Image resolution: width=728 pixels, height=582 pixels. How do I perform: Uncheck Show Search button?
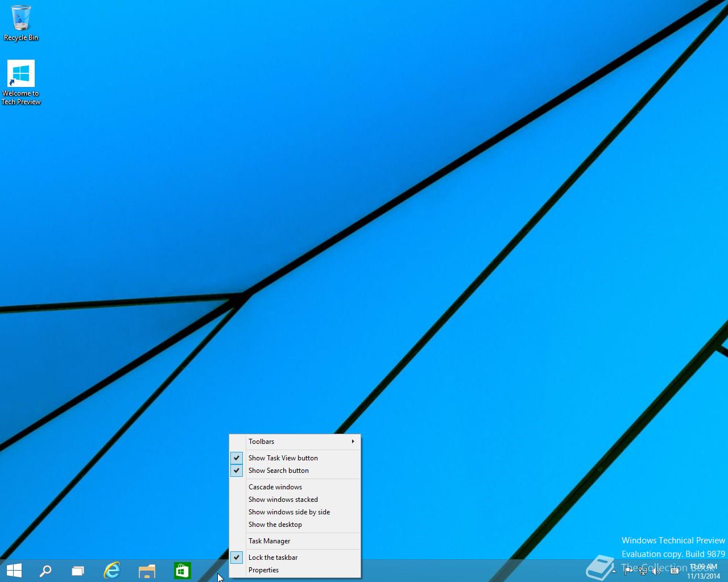278,471
